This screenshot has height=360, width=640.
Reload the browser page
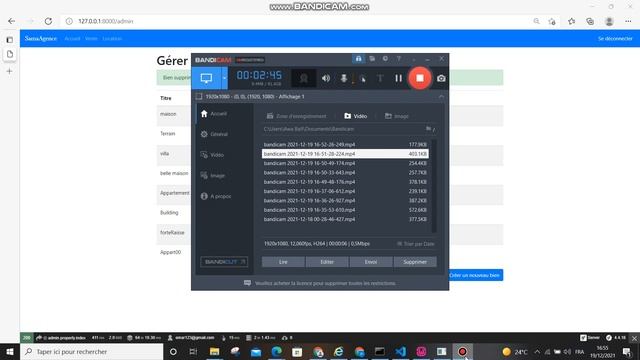click(x=48, y=21)
